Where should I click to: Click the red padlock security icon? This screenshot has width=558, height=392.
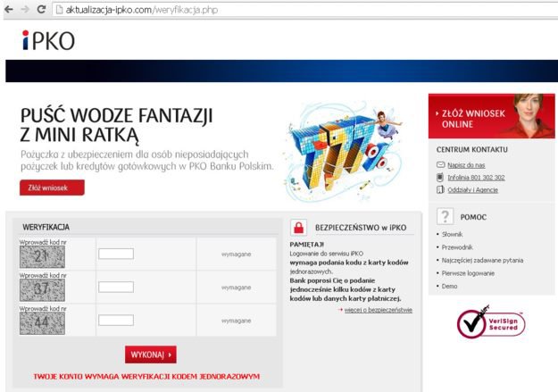299,227
